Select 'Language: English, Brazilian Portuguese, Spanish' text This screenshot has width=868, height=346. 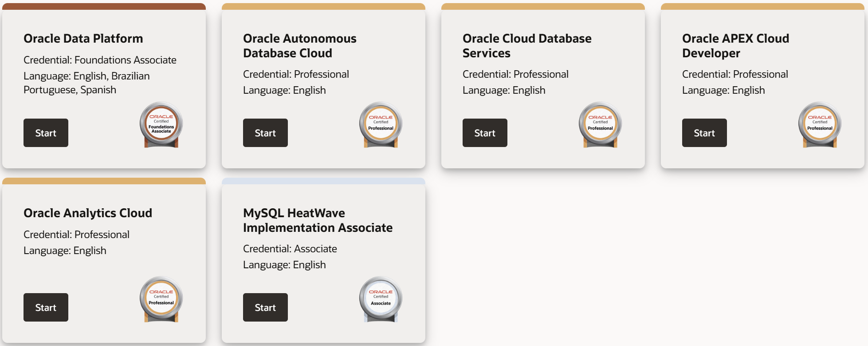click(x=86, y=83)
